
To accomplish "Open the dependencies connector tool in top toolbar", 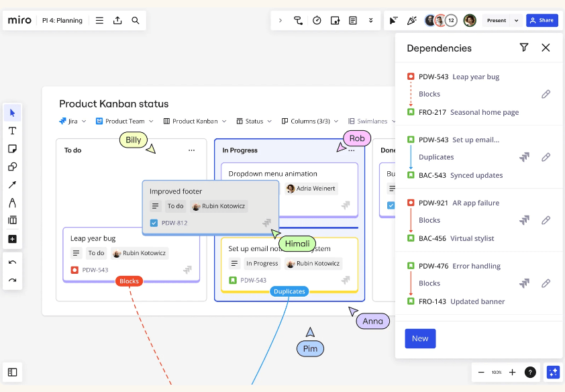I will (x=298, y=21).
